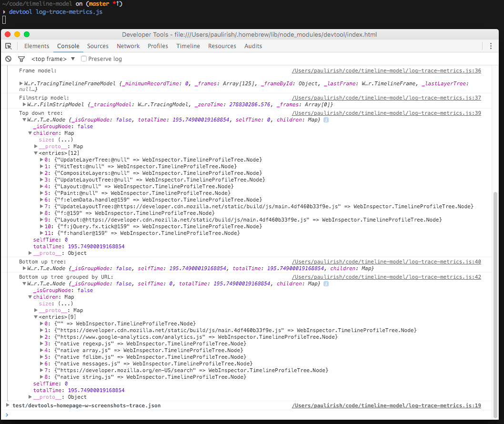The image size is (504, 424).
Task: Open the Resources tab
Action: point(222,46)
